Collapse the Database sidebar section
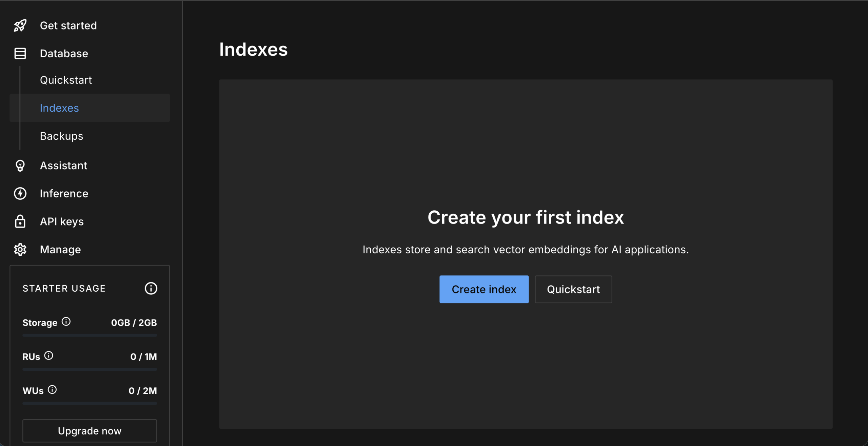 point(64,54)
